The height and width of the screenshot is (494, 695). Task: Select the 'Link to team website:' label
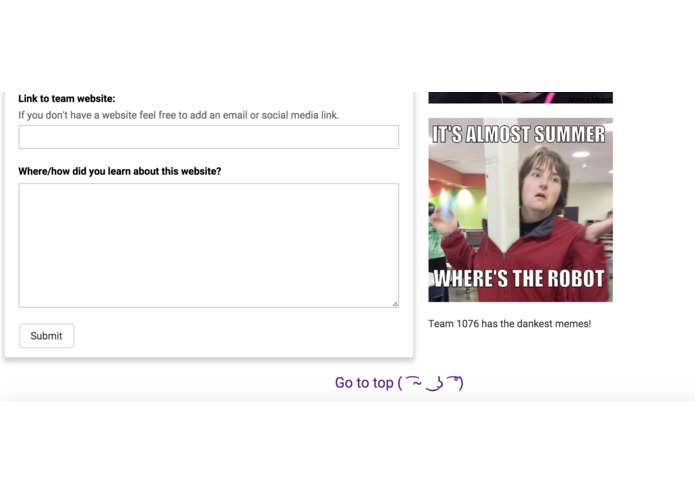[x=66, y=98]
